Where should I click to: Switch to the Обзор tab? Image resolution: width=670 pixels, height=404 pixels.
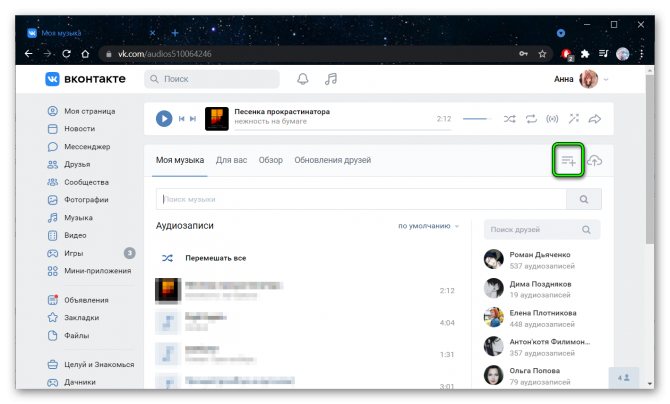pos(270,160)
